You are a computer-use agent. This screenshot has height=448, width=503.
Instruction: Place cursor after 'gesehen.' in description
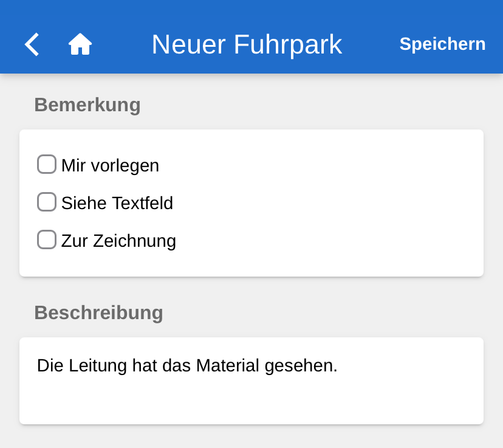pos(339,366)
